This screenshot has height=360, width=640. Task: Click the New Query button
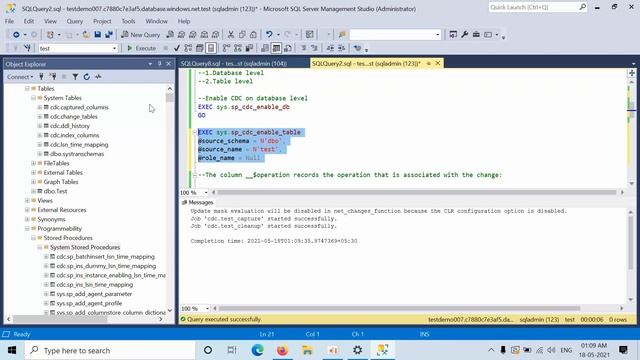pyautogui.click(x=140, y=35)
